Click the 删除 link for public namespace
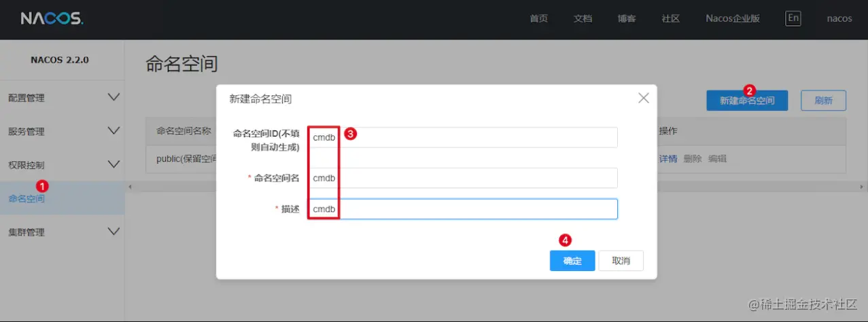Image resolution: width=868 pixels, height=322 pixels. coord(693,158)
